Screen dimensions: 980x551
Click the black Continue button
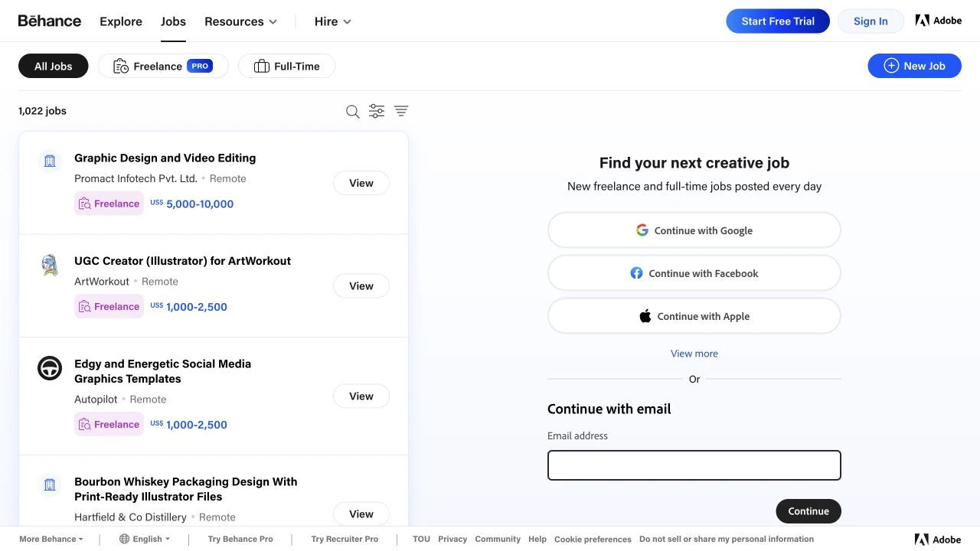point(808,511)
